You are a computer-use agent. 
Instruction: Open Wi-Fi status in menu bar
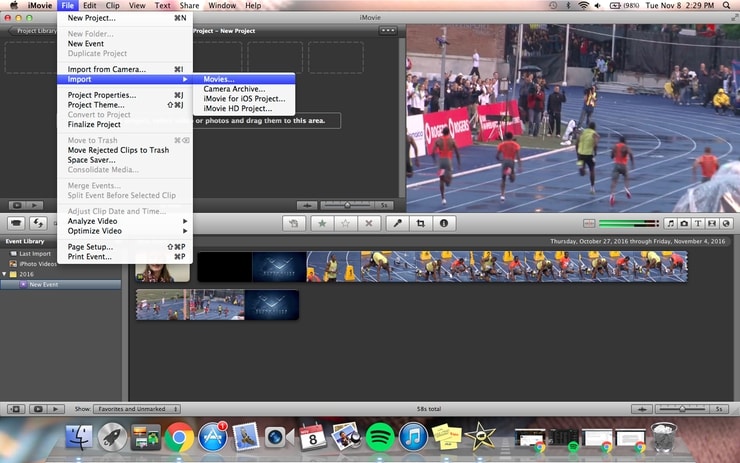click(x=584, y=5)
